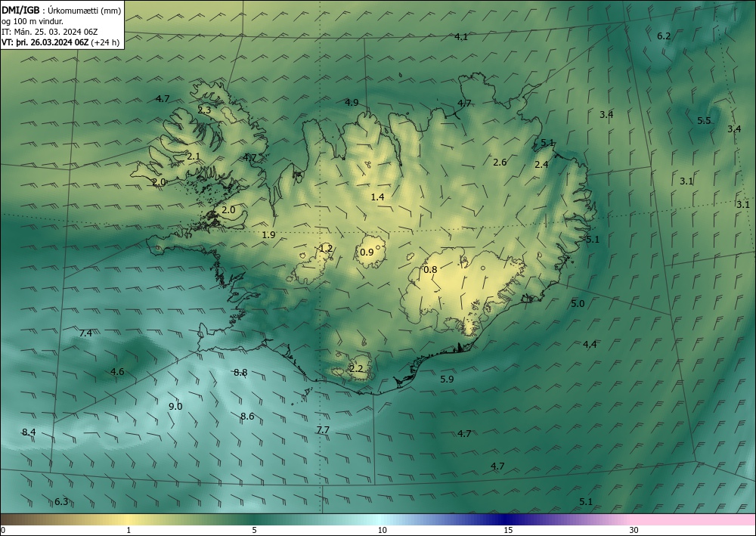The image size is (756, 536).
Task: Click the brown segment of the color scale
Action: coord(20,519)
